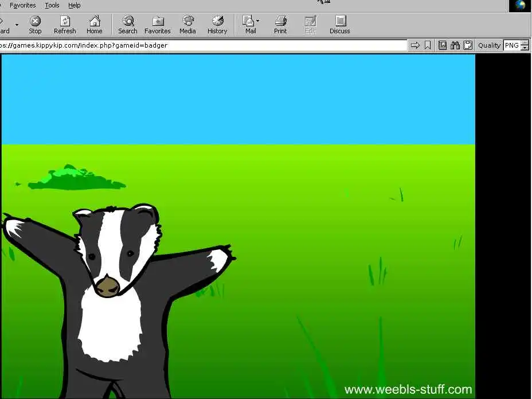
Task: Click the Stop toolbar icon
Action: (35, 25)
